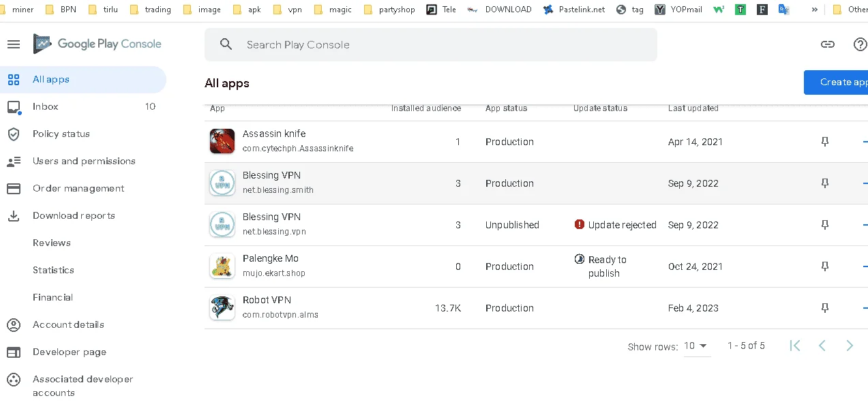Click the Unpublished app status
The height and width of the screenshot is (413, 868).
512,225
